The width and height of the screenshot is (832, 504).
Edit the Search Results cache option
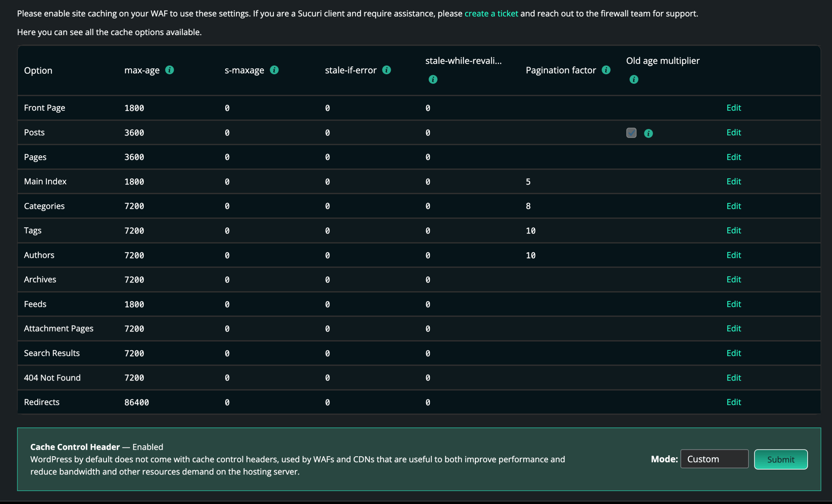point(734,353)
